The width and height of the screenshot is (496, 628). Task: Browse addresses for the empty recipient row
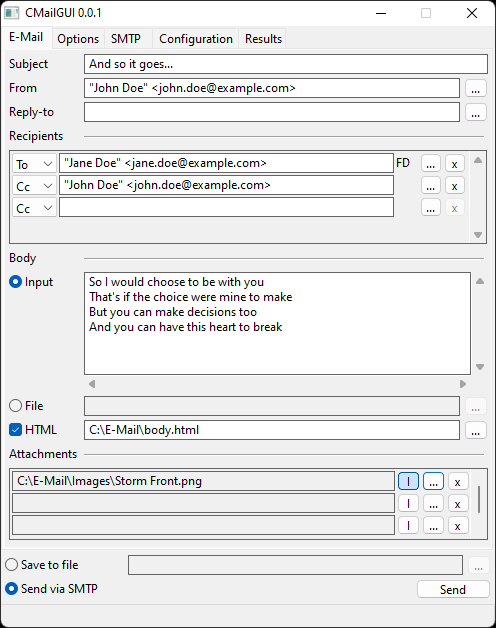pyautogui.click(x=431, y=207)
